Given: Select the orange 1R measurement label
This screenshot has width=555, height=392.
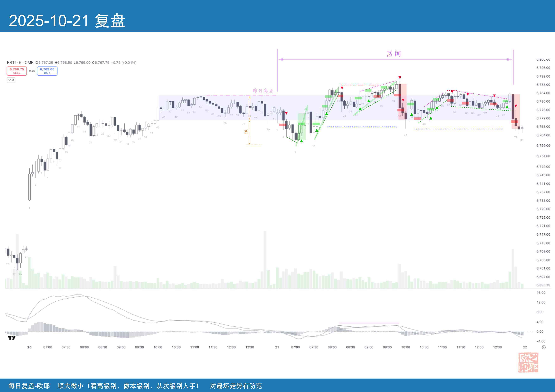Looking at the screenshot, I should pyautogui.click(x=246, y=132).
